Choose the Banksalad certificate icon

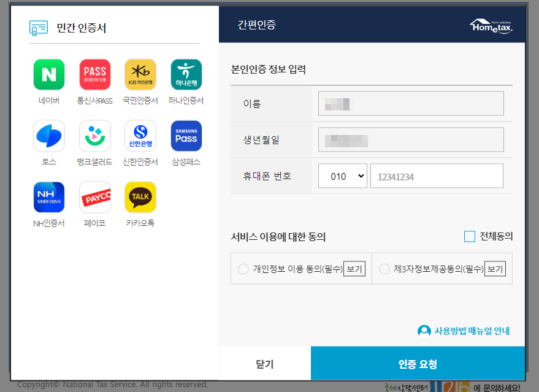(x=95, y=136)
